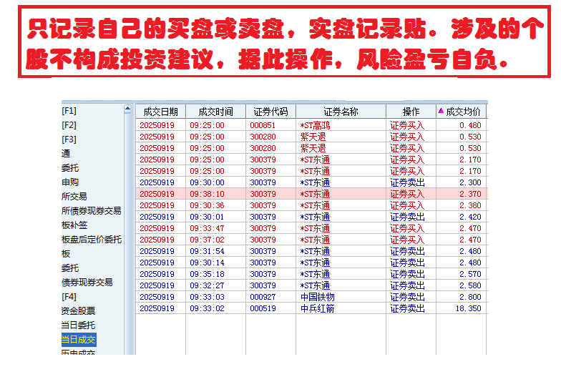The width and height of the screenshot is (561, 392).
Task: Select 板盘后定价委托 in the sidebar
Action: pyautogui.click(x=92, y=240)
